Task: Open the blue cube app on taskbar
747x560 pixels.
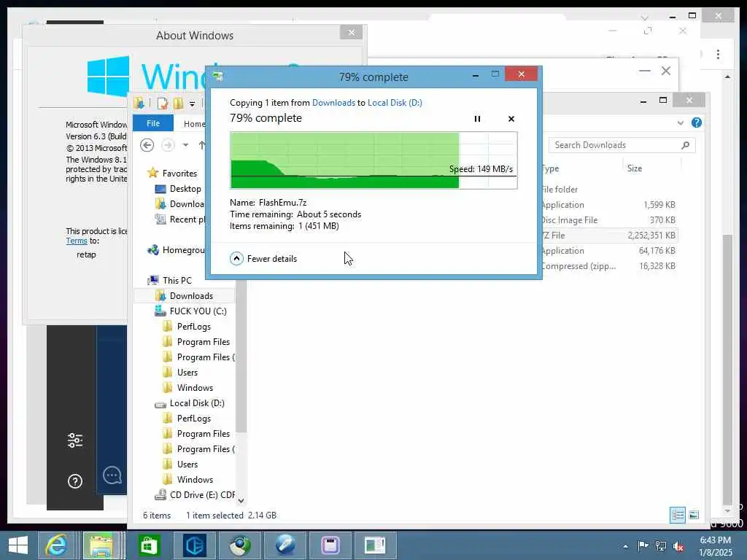Action: point(194,545)
